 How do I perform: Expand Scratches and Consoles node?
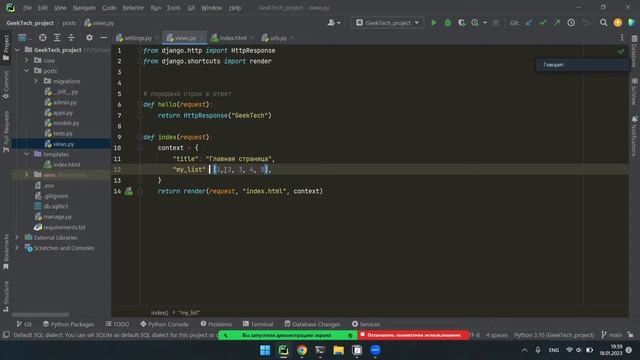tap(17, 248)
